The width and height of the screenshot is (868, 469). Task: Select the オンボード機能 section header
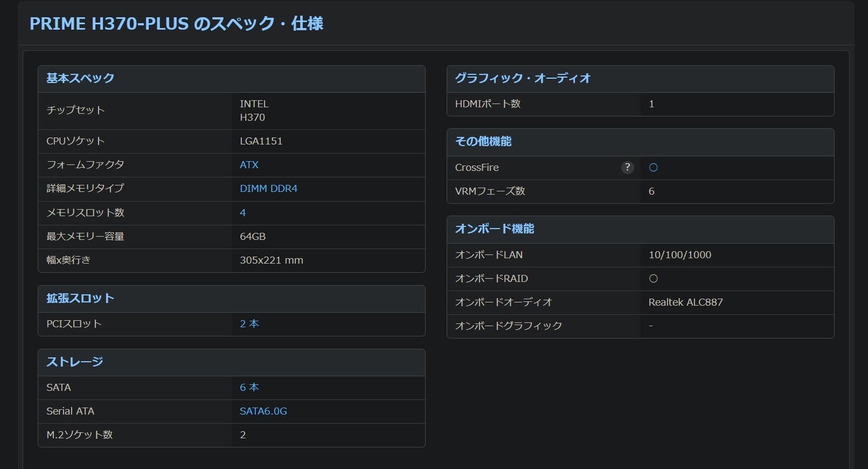495,229
